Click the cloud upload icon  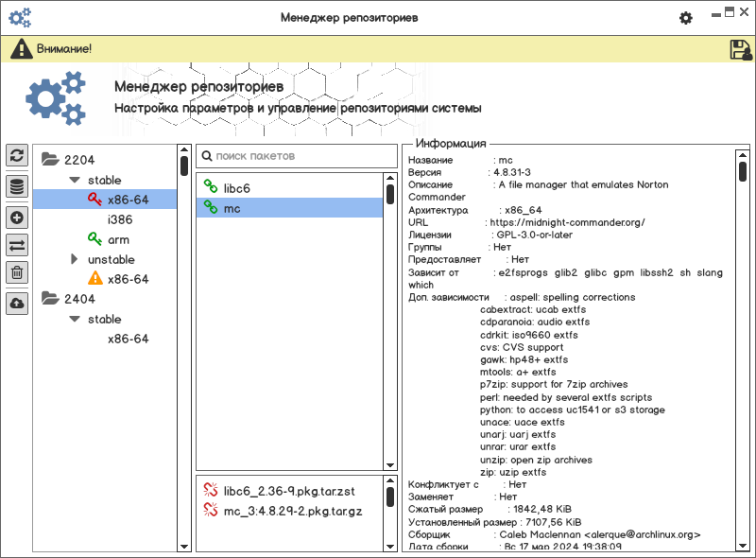(x=17, y=304)
